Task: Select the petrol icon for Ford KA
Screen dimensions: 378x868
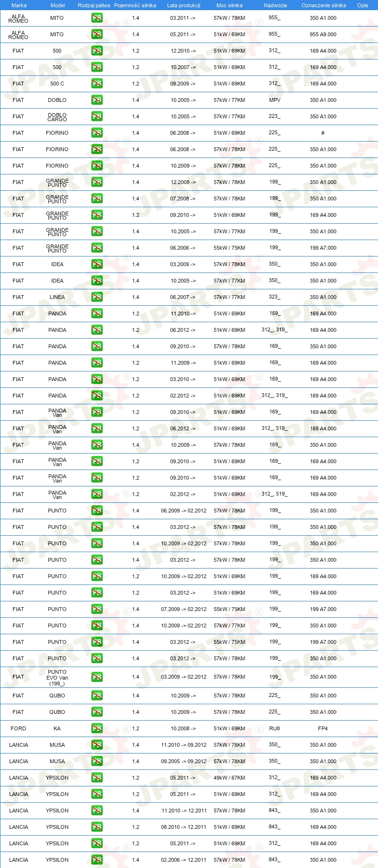Action: pyautogui.click(x=97, y=728)
